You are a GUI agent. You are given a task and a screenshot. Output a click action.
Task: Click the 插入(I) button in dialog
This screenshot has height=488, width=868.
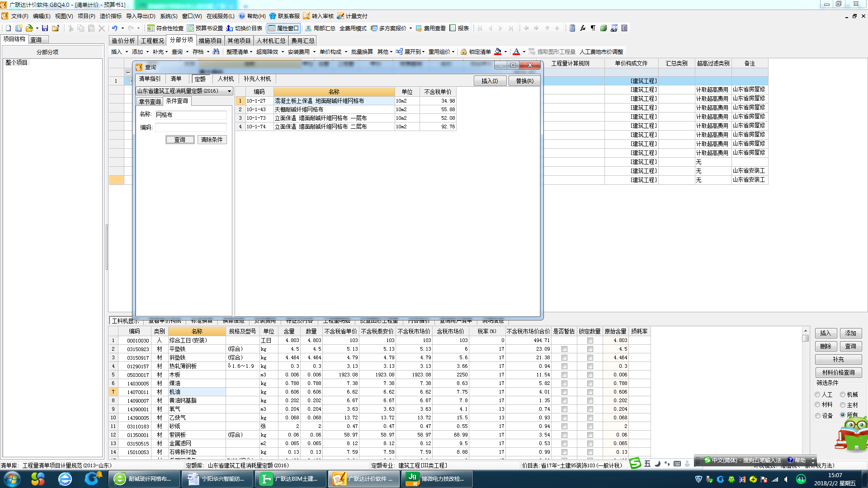pos(490,81)
